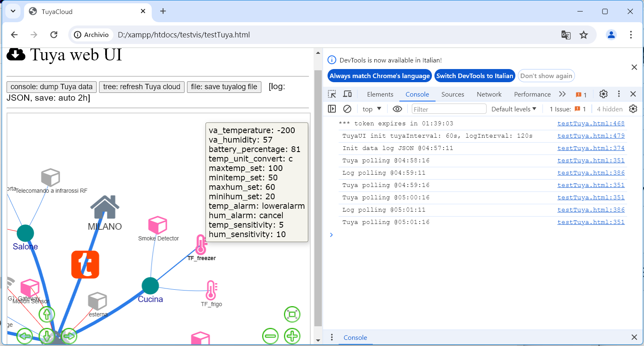
Task: Focus the console Filter field
Action: pyautogui.click(x=449, y=109)
